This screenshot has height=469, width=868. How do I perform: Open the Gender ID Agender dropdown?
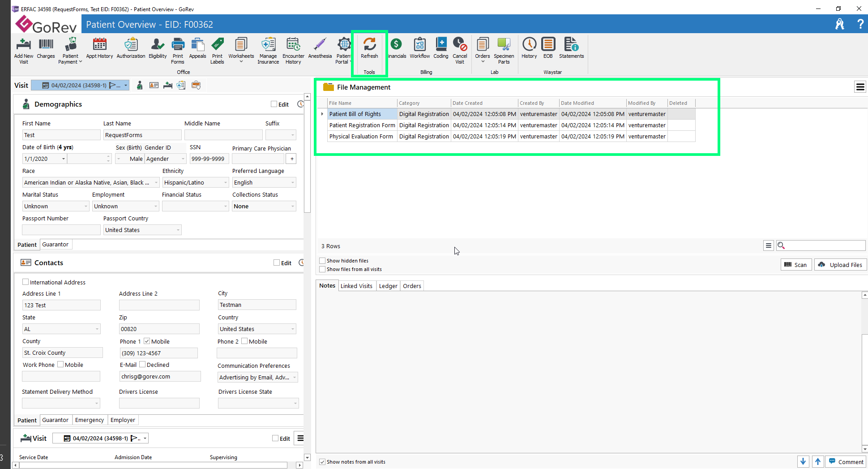coord(183,159)
